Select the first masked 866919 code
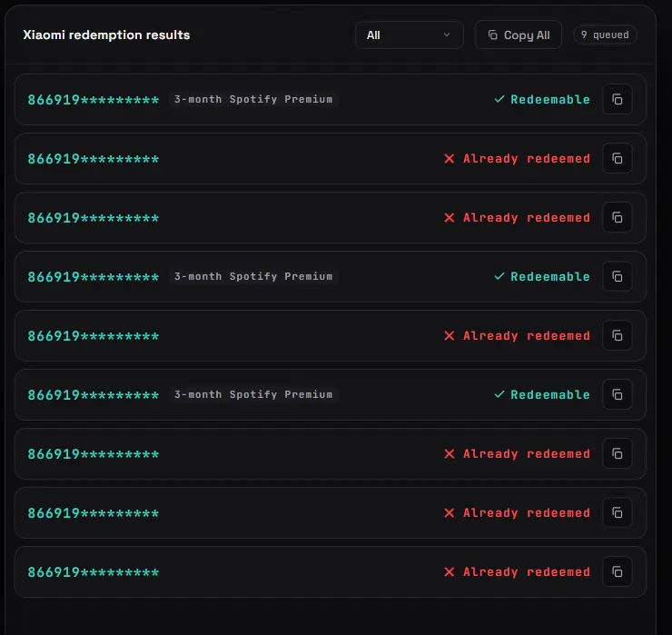Screen dimensions: 672x635 (94, 100)
